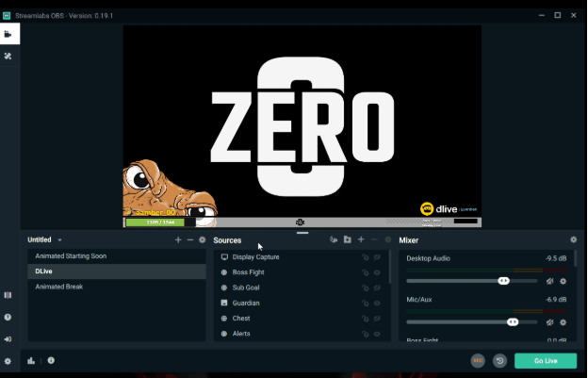This screenshot has height=378, width=588.
Task: Click the preview resize handle bar
Action: [302, 233]
